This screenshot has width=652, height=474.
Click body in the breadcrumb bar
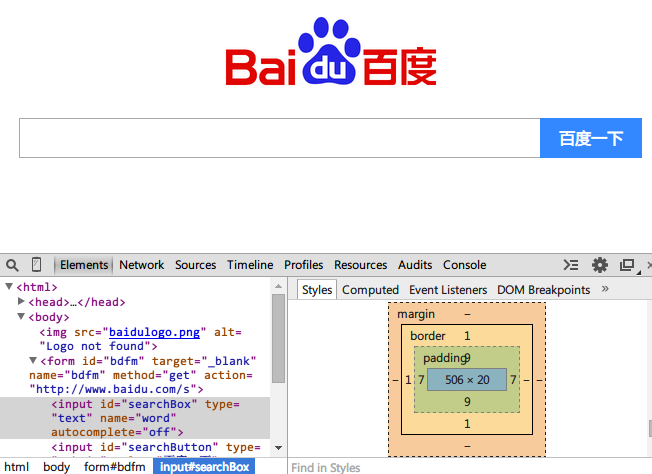(x=57, y=467)
